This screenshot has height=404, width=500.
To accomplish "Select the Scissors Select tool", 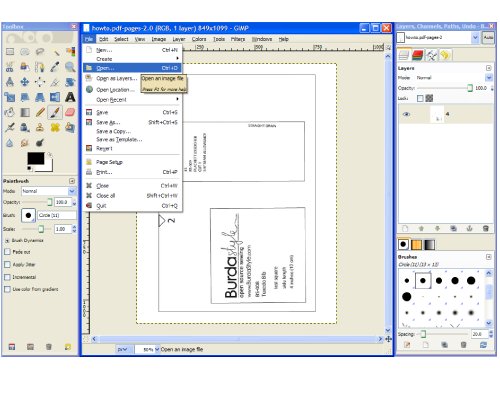I will (x=10, y=67).
